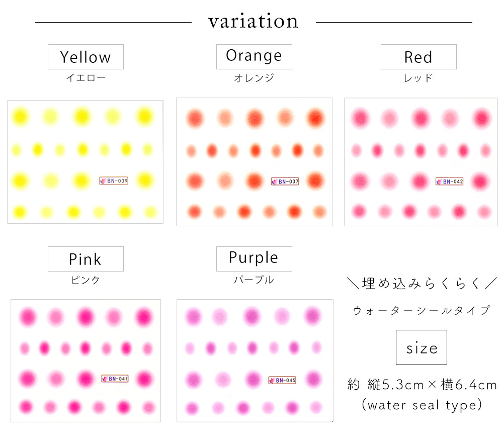Click the ウォーターシールタイプ text
This screenshot has height=448, width=503.
pos(422,310)
